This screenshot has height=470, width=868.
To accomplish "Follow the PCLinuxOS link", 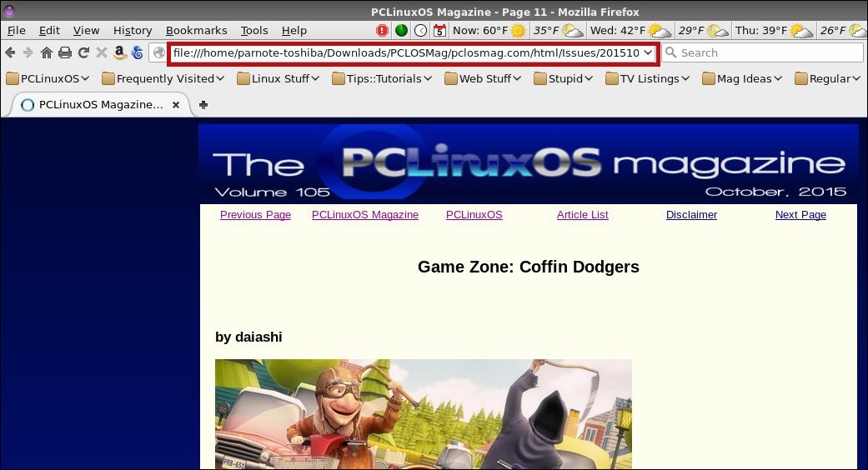I will click(x=474, y=214).
